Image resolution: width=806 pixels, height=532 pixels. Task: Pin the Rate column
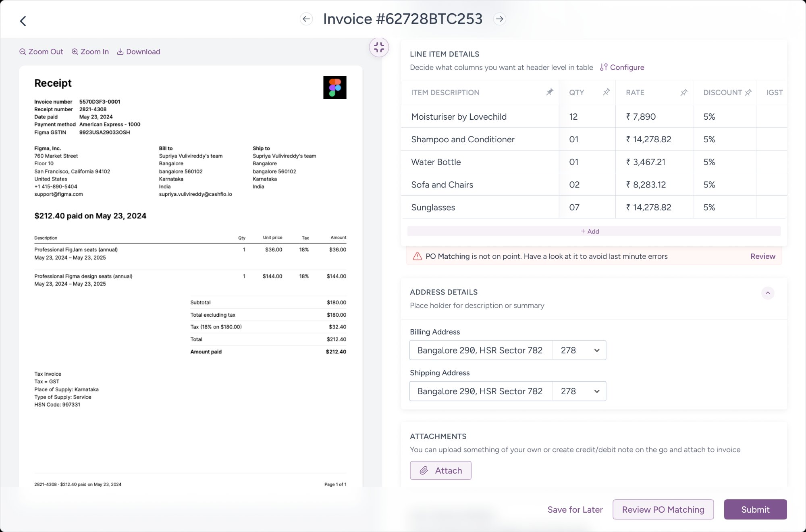click(684, 92)
